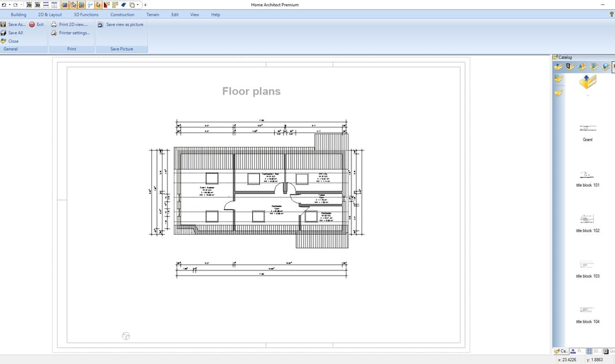Click the blue eraser icon

tap(124, 5)
